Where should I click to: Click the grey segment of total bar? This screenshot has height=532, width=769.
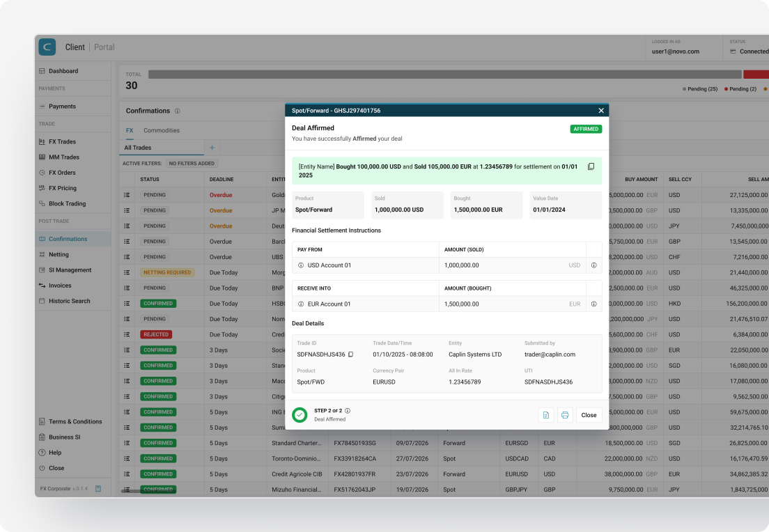pos(445,75)
